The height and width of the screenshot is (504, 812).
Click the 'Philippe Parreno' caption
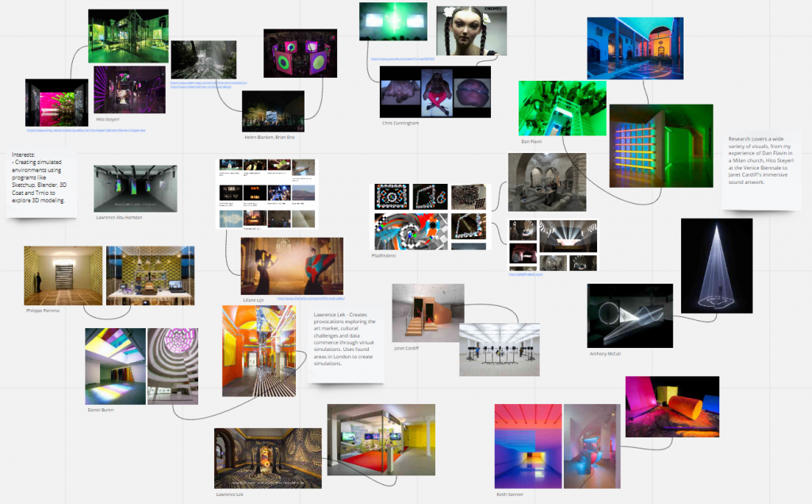tap(43, 311)
